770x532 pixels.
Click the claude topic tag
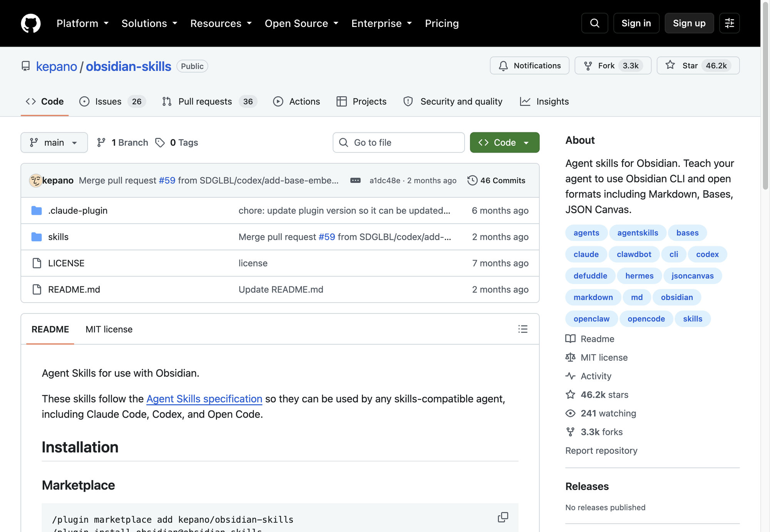586,254
